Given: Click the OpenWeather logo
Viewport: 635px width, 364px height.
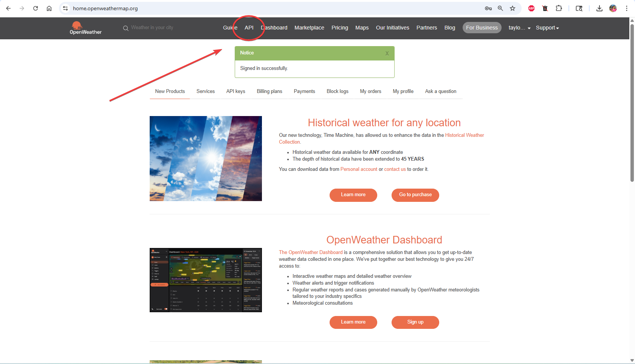Looking at the screenshot, I should point(85,28).
